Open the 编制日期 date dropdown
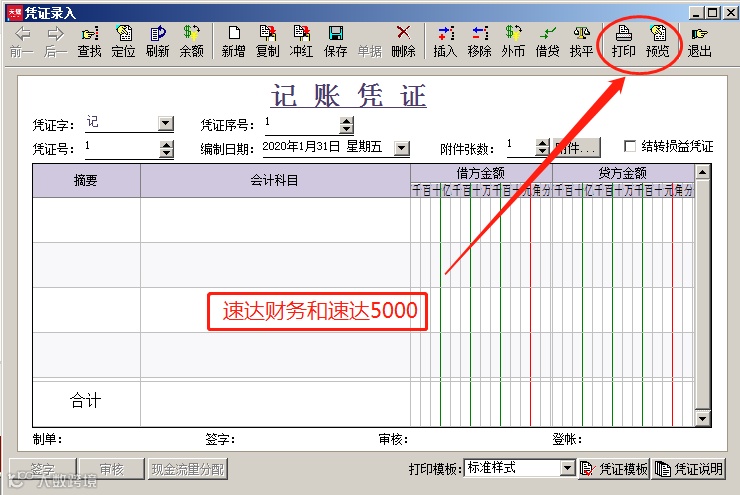Image resolution: width=740 pixels, height=495 pixels. click(x=402, y=148)
